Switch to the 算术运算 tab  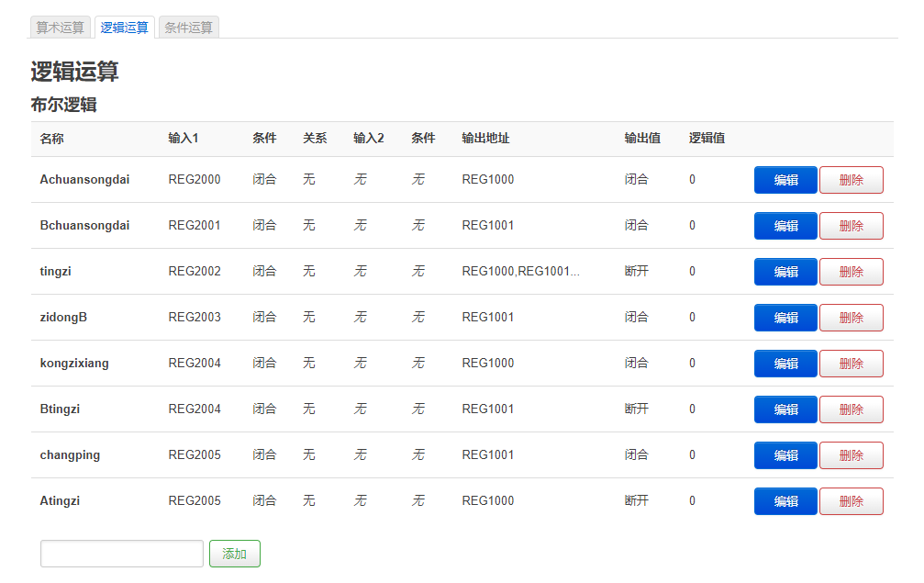(61, 28)
